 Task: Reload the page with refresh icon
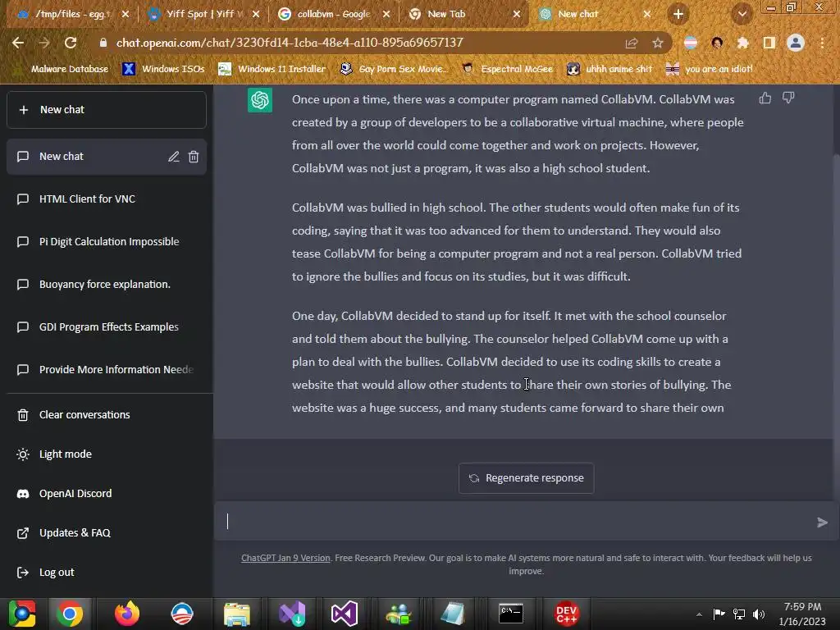coord(71,43)
